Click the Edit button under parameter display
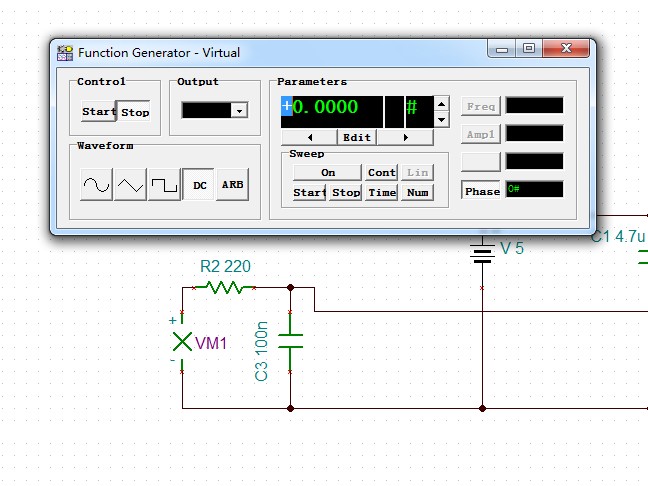 tap(357, 138)
